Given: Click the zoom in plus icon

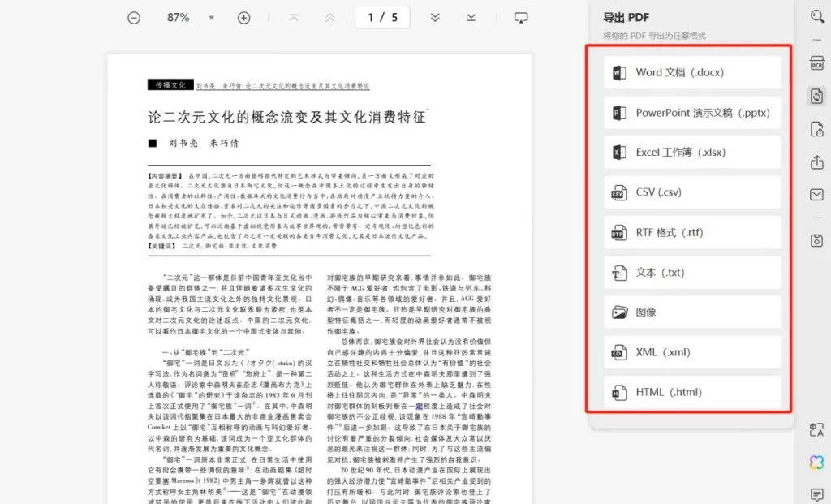Looking at the screenshot, I should pos(243,18).
